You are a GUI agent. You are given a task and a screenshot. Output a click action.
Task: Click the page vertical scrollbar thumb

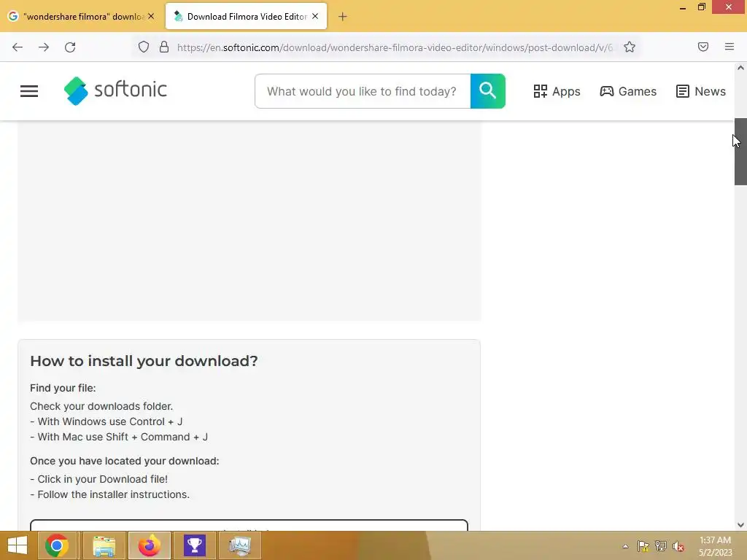pyautogui.click(x=740, y=152)
